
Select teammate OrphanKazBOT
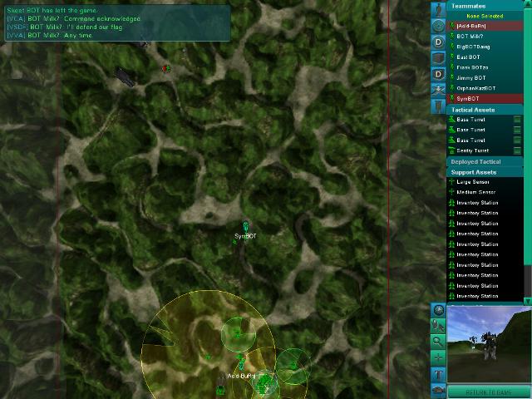[485, 88]
